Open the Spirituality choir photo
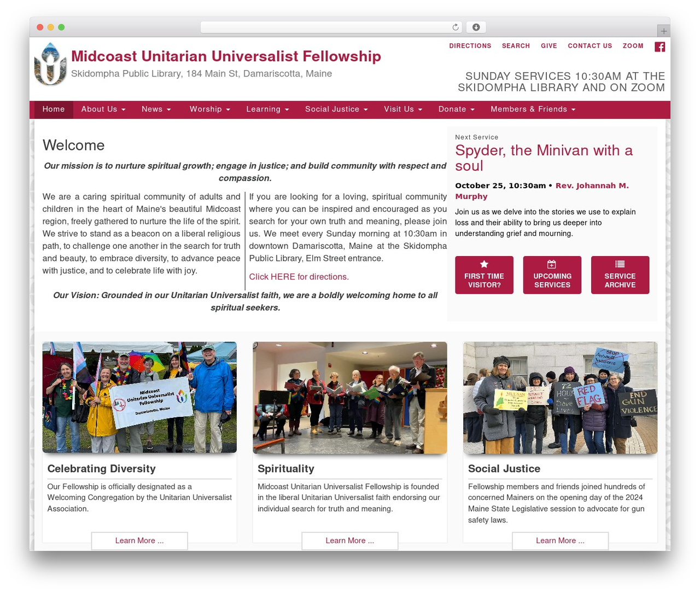700x593 pixels. 350,398
